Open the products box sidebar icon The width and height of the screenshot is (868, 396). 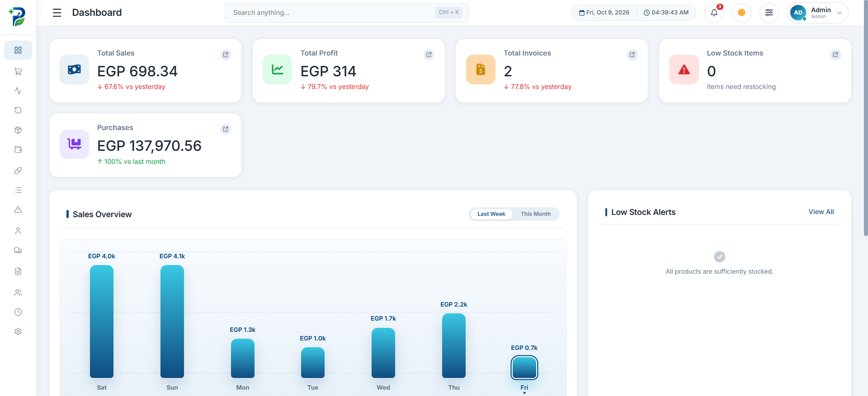18,130
